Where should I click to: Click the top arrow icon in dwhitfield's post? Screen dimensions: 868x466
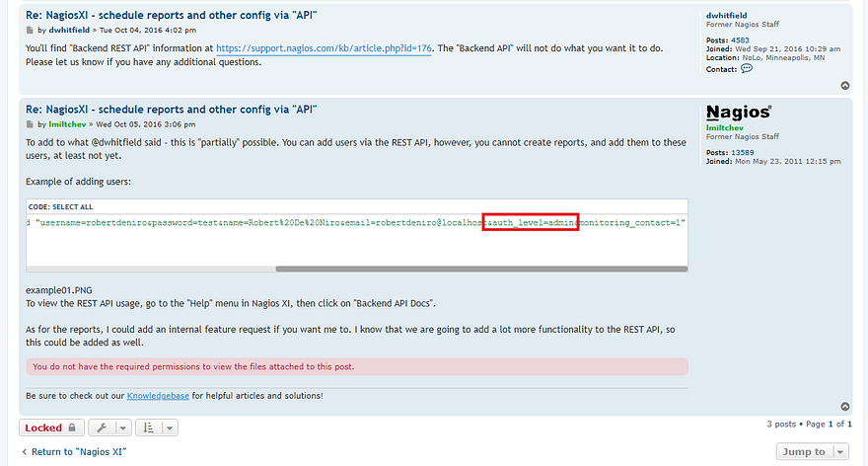click(x=845, y=86)
